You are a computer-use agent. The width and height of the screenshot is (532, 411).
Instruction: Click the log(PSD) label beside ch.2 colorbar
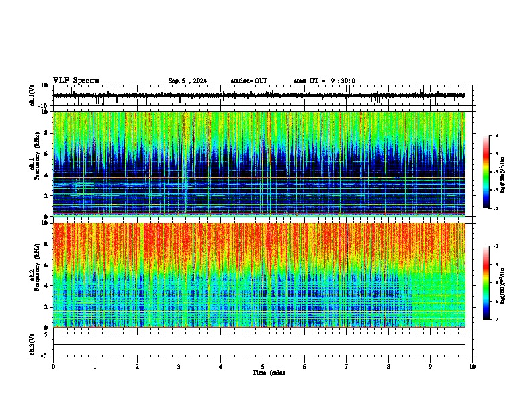pyautogui.click(x=503, y=285)
